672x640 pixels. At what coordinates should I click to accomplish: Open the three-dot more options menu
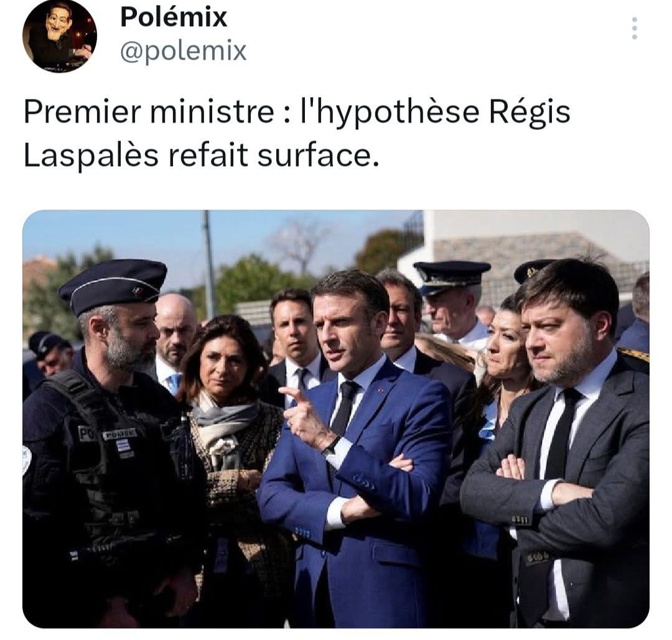[x=634, y=28]
